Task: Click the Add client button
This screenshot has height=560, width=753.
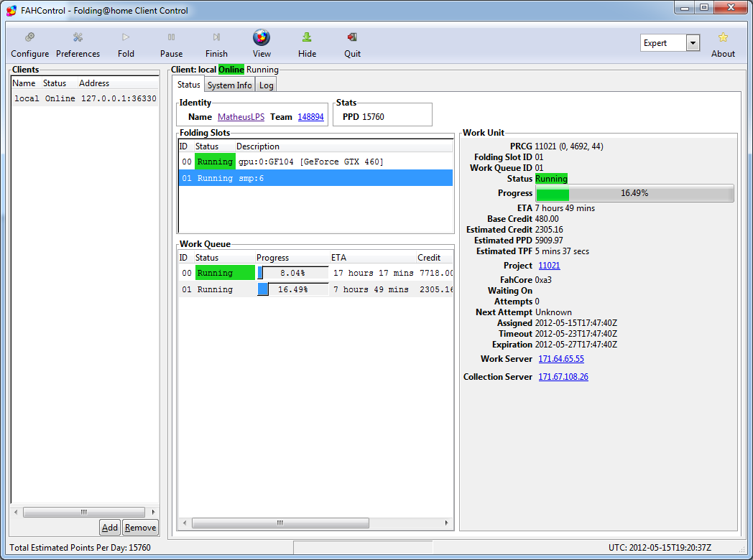Action: [x=110, y=528]
